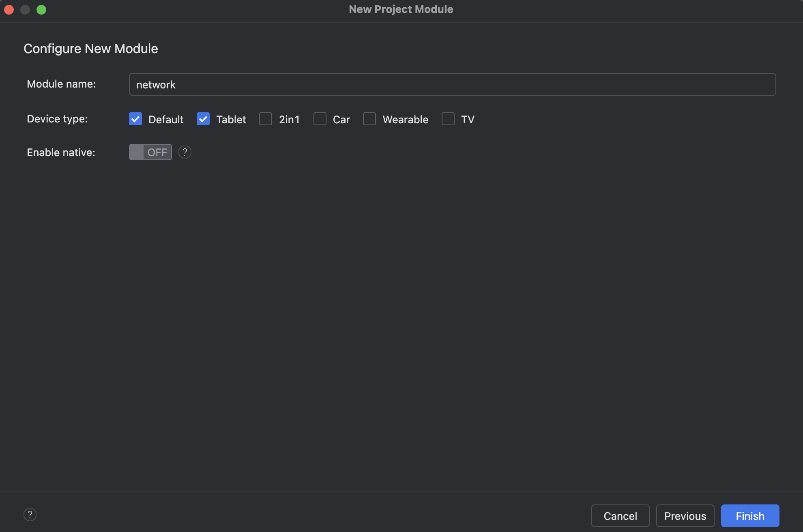Focus the Module name text field
This screenshot has height=532, width=803.
point(452,84)
